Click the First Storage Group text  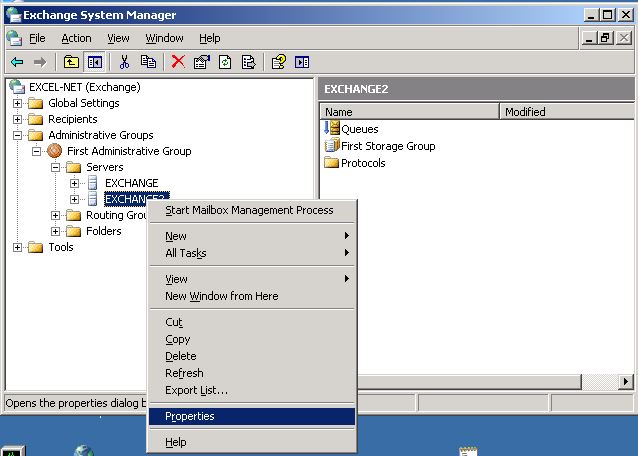coord(388,146)
